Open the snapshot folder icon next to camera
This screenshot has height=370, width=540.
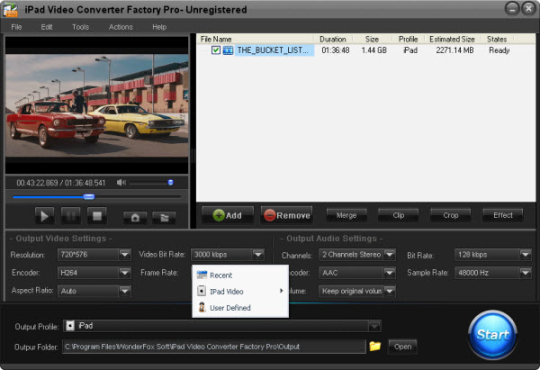[164, 218]
